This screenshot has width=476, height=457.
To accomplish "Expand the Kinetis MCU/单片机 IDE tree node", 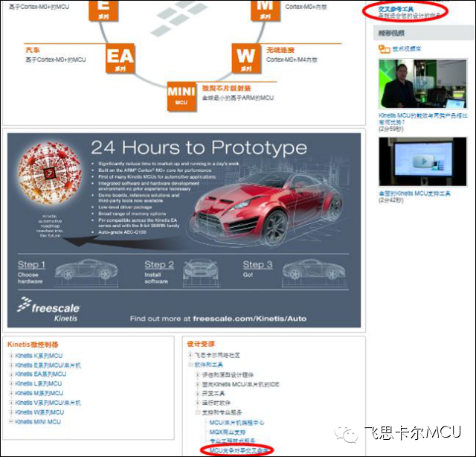I will (x=198, y=384).
